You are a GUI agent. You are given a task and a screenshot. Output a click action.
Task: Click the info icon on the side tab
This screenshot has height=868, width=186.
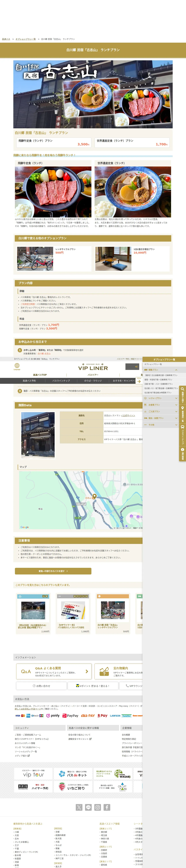(x=183, y=449)
